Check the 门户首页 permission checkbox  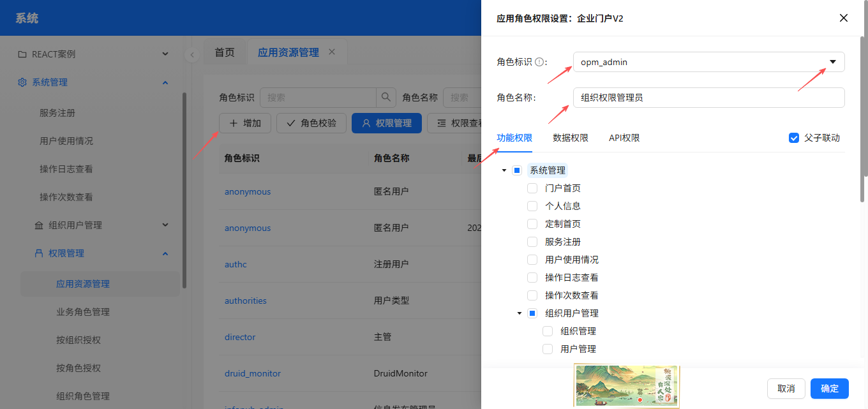pyautogui.click(x=532, y=188)
